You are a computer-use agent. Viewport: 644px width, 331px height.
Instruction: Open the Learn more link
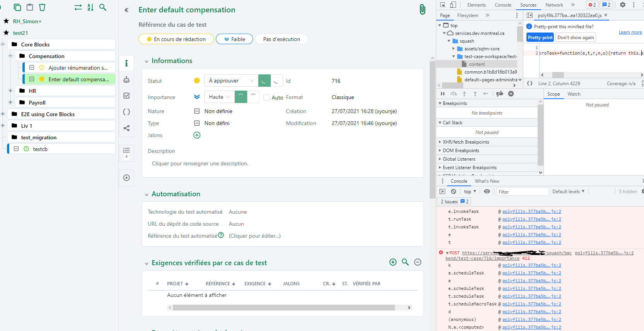[630, 32]
